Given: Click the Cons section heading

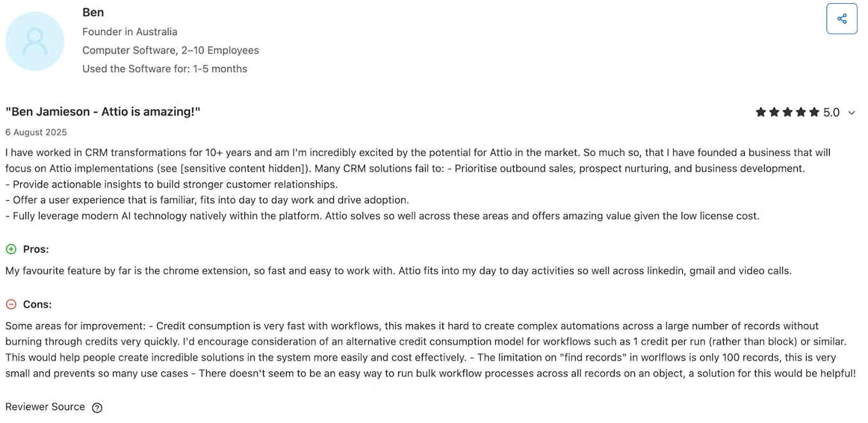Looking at the screenshot, I should coord(37,304).
